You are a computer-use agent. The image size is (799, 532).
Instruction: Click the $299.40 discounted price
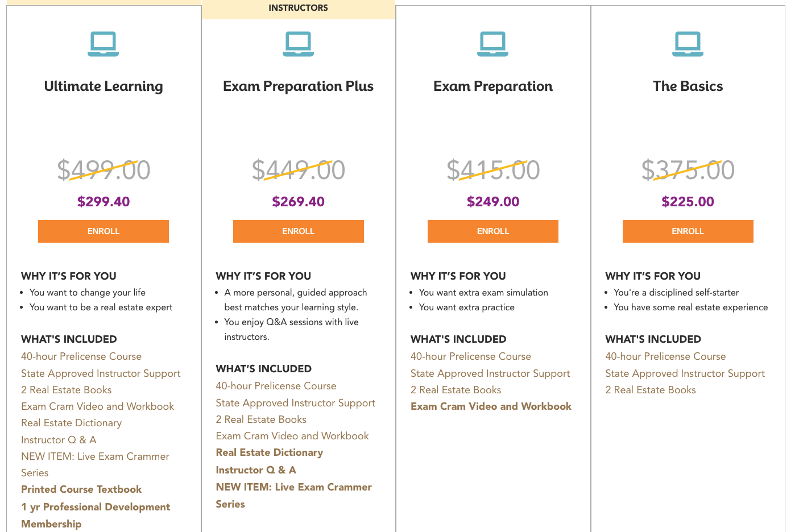[104, 202]
